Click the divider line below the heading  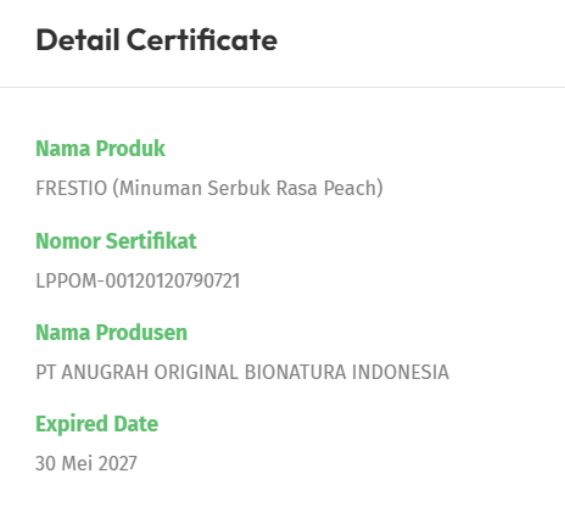[282, 87]
